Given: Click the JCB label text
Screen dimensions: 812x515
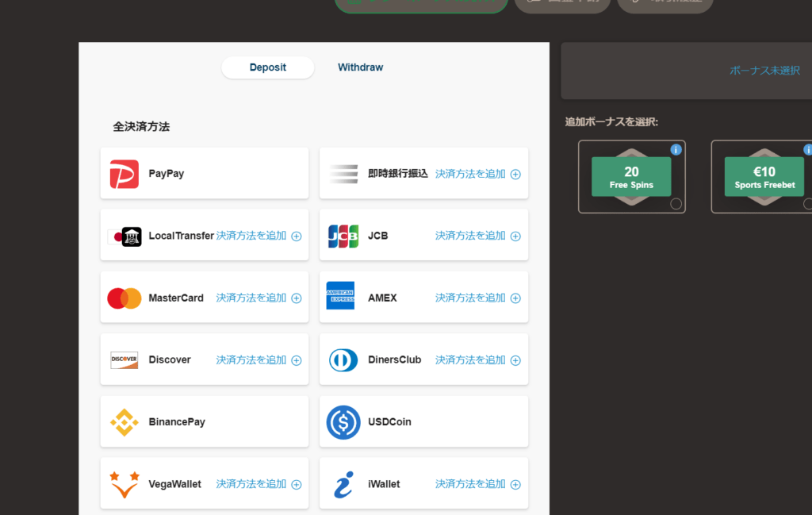Looking at the screenshot, I should [378, 236].
